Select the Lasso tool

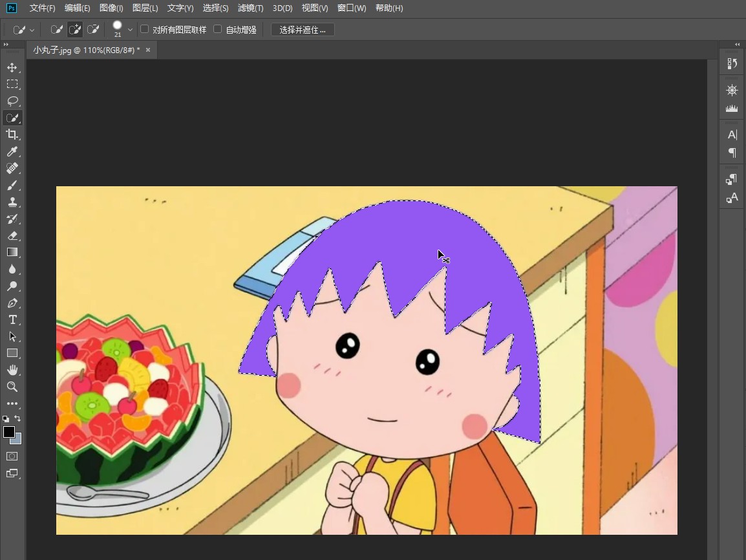pos(12,101)
